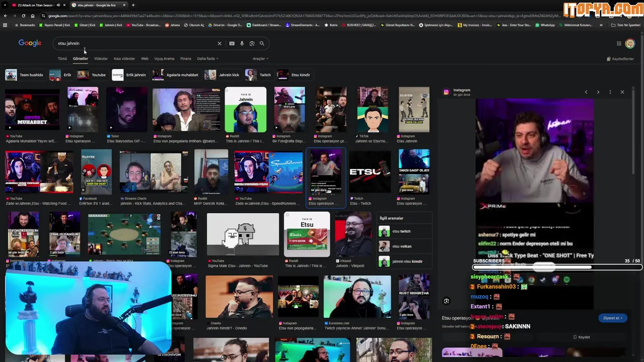Open Agalarla Muhabbet YouTube thumbnail

click(x=32, y=110)
